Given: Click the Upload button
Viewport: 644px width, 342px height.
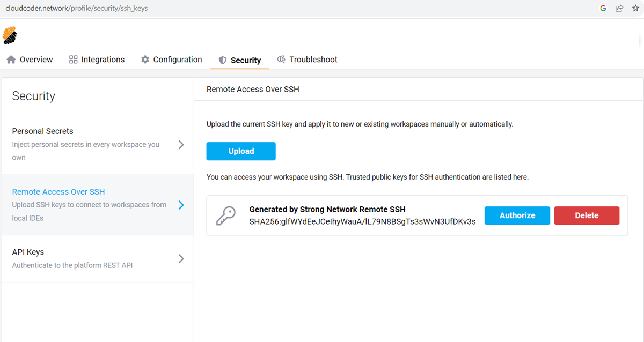Looking at the screenshot, I should pyautogui.click(x=240, y=151).
